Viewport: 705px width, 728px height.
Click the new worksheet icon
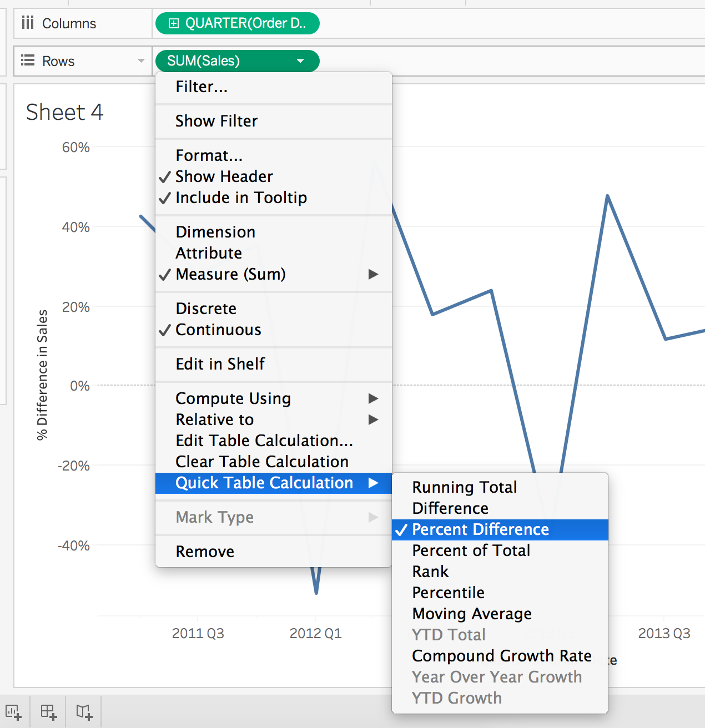coord(13,712)
